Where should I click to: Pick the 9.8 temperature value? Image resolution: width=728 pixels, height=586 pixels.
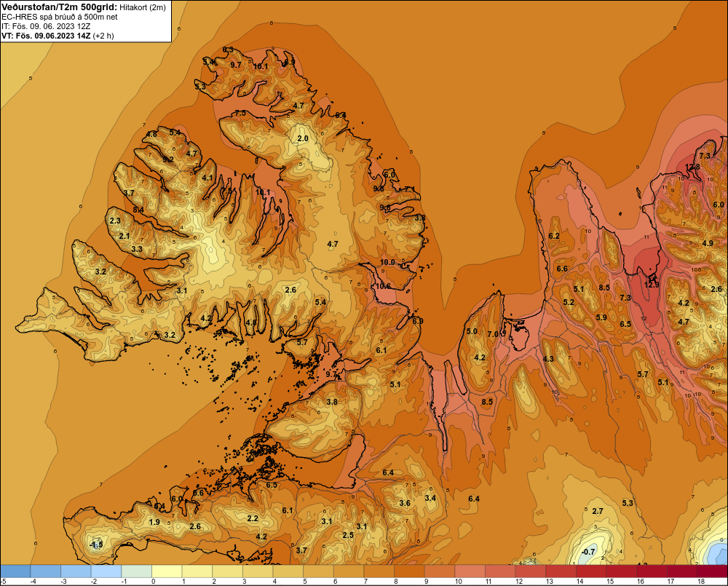point(379,189)
